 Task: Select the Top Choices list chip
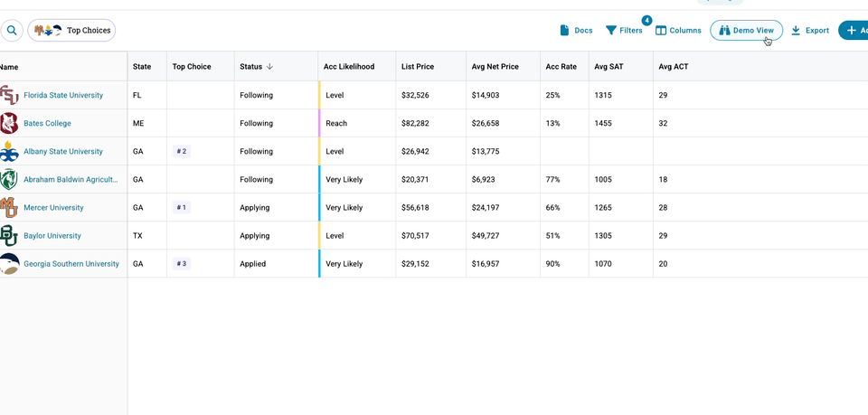coord(71,31)
